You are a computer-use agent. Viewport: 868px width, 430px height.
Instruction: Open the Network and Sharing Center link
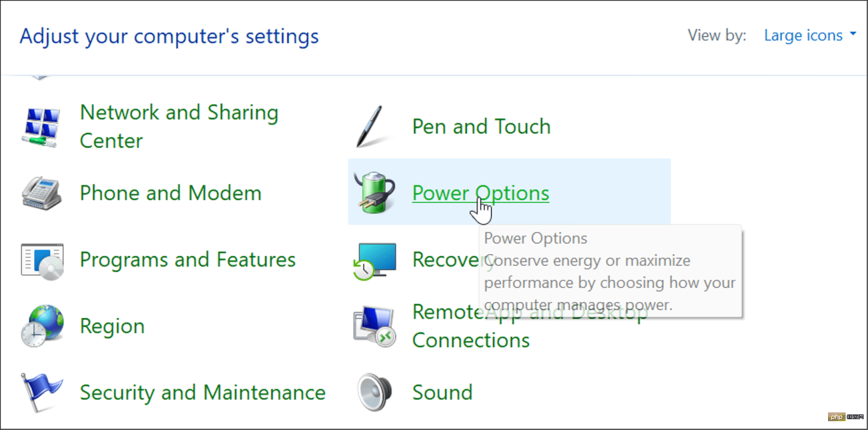[179, 127]
